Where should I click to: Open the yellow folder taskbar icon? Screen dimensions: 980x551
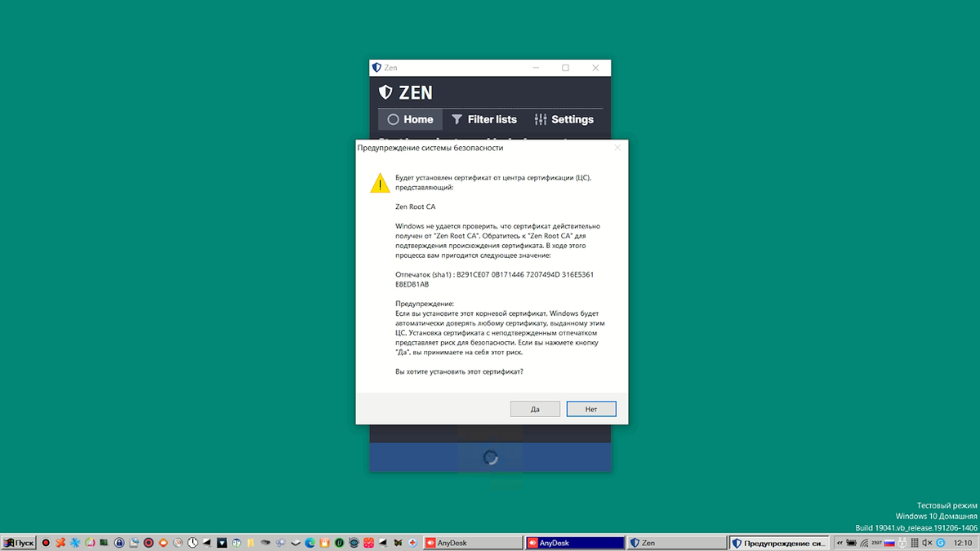(x=251, y=542)
